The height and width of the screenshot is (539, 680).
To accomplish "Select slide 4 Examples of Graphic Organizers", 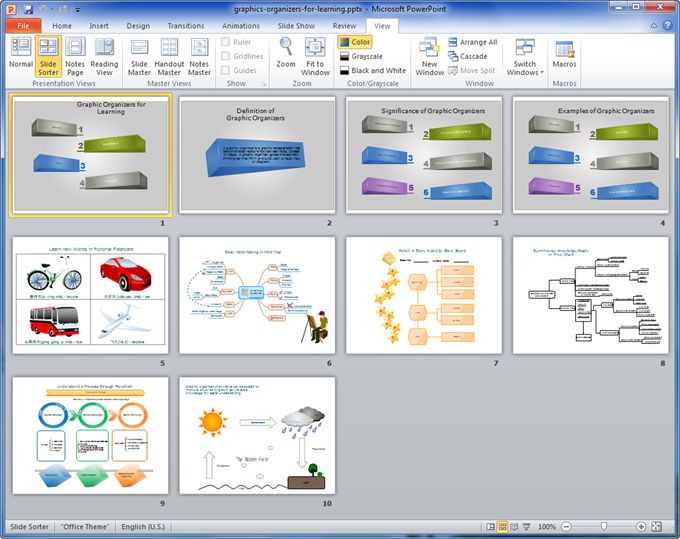I will pyautogui.click(x=591, y=155).
